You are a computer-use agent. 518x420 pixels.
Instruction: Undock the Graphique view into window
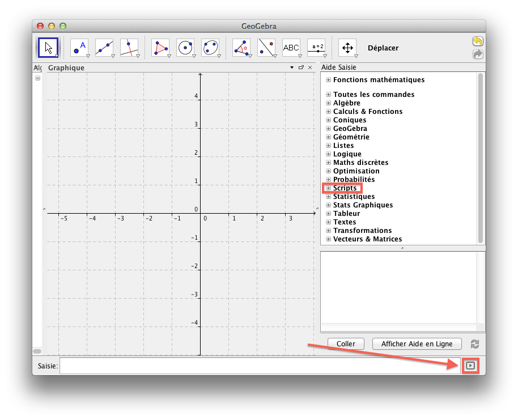click(x=301, y=67)
